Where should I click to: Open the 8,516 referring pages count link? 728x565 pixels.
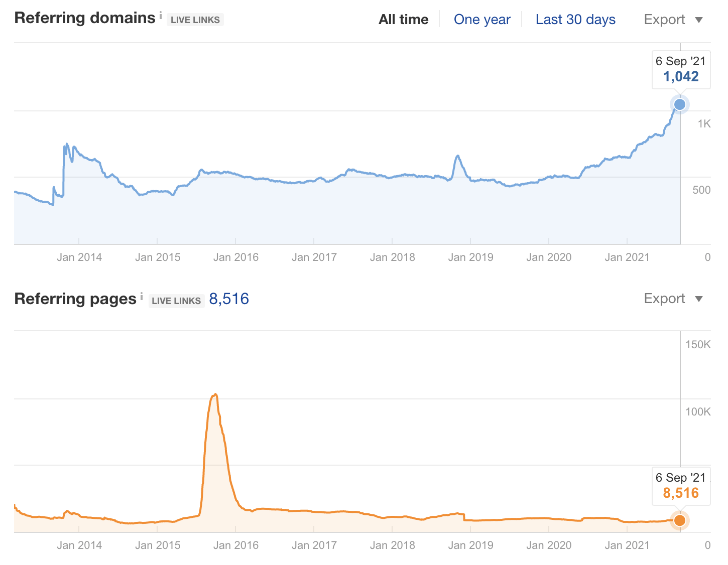(229, 299)
